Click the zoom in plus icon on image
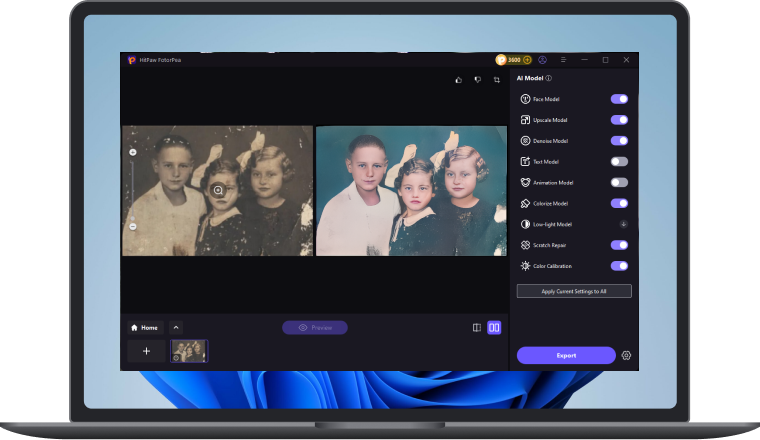Viewport: 760px width, 440px height. click(133, 153)
